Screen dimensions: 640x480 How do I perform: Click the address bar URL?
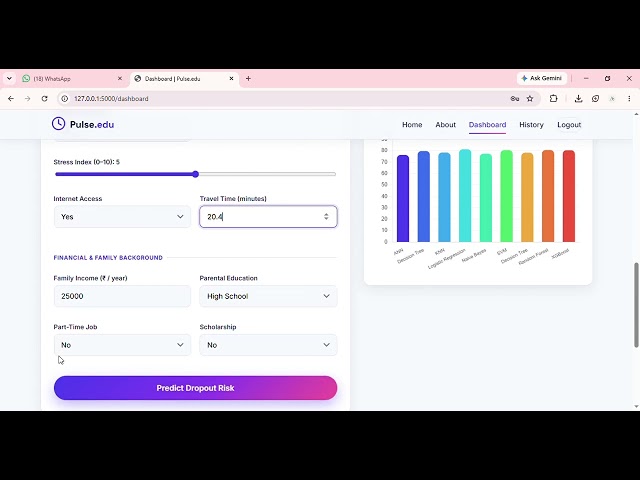111,99
